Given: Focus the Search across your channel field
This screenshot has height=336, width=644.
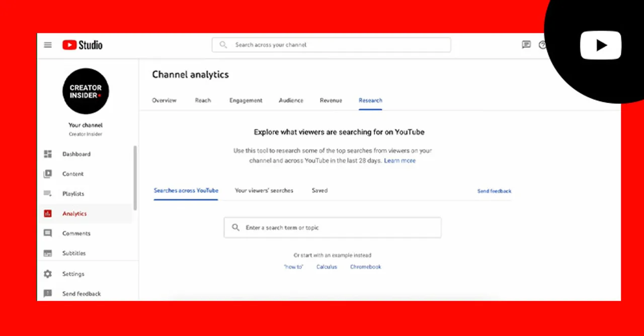Looking at the screenshot, I should tap(332, 45).
